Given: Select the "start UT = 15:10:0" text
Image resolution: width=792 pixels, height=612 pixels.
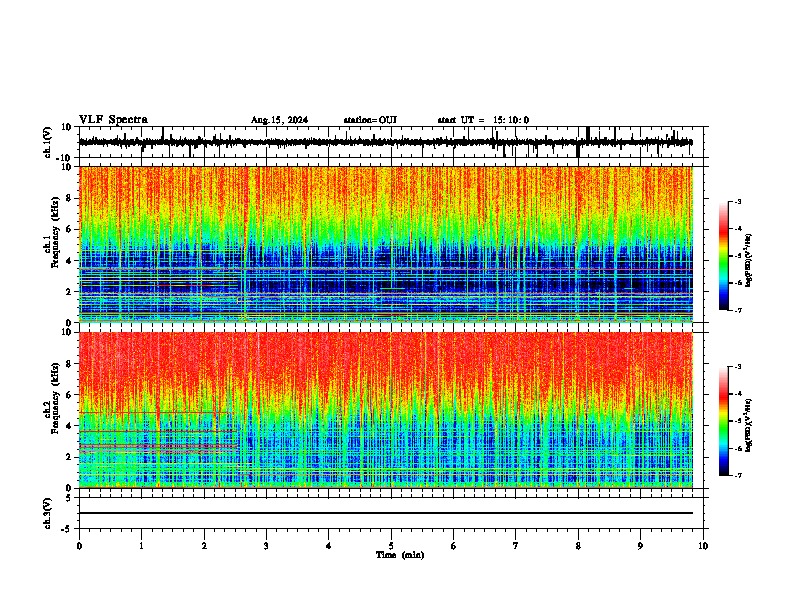Looking at the screenshot, I should pyautogui.click(x=483, y=120).
